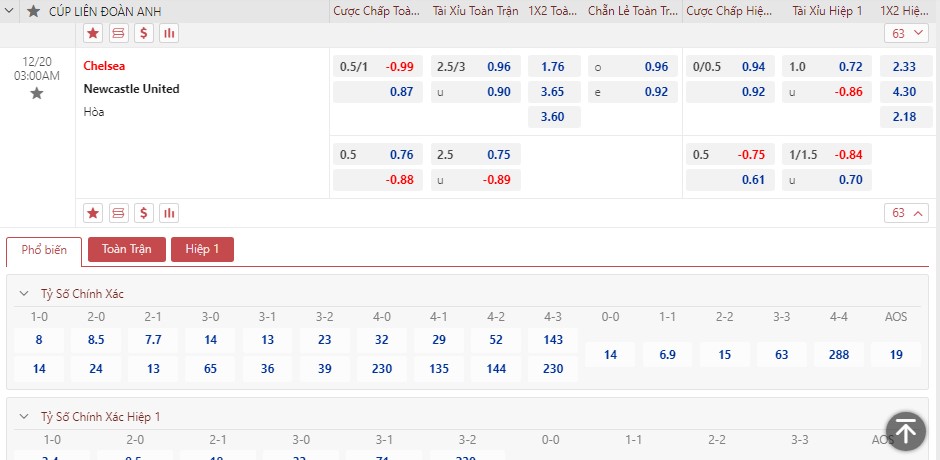Select first half over 1/1.5 odds -0.84
This screenshot has height=460, width=940.
(827, 155)
